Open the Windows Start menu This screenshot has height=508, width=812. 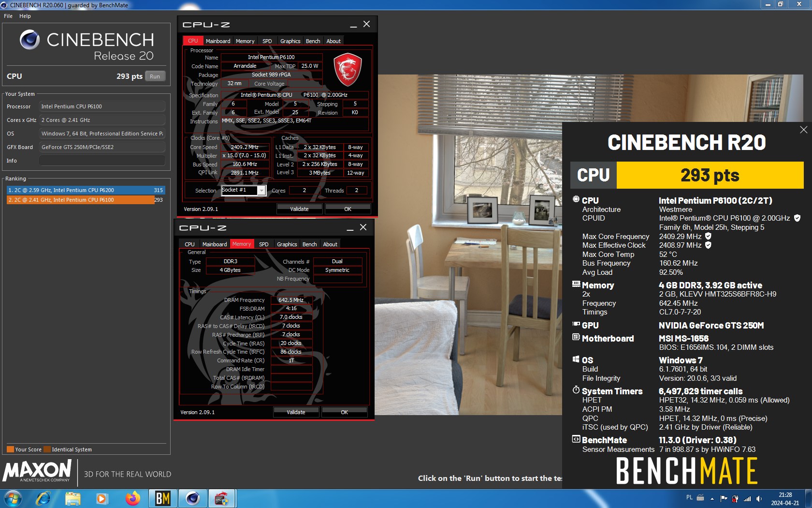(13, 498)
